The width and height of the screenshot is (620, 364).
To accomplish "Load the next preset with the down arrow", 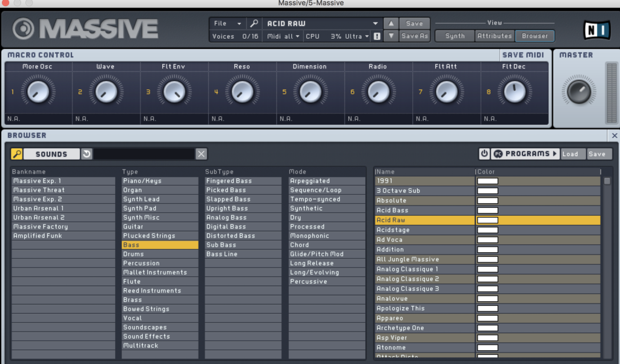I will [391, 36].
